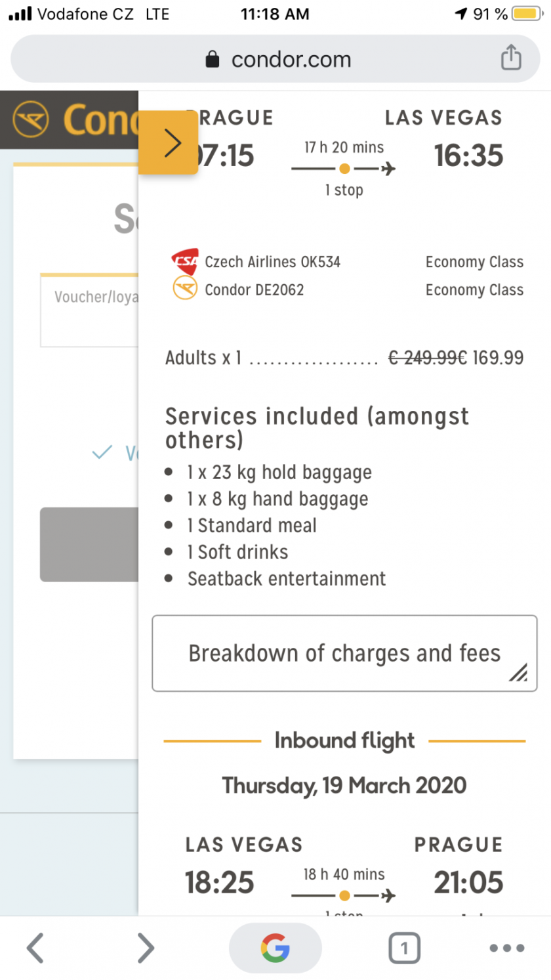Viewport: 551px width, 980px height.
Task: Tap the Google search button
Action: pos(275,947)
